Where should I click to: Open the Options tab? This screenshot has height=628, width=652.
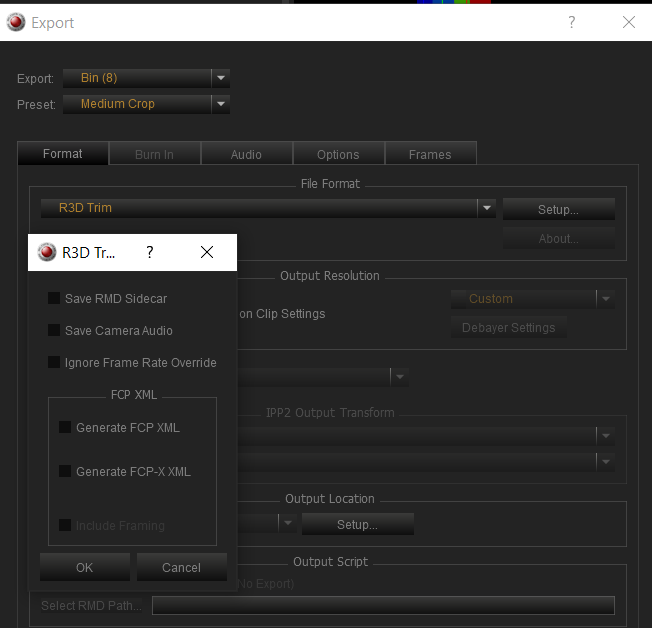tap(338, 154)
